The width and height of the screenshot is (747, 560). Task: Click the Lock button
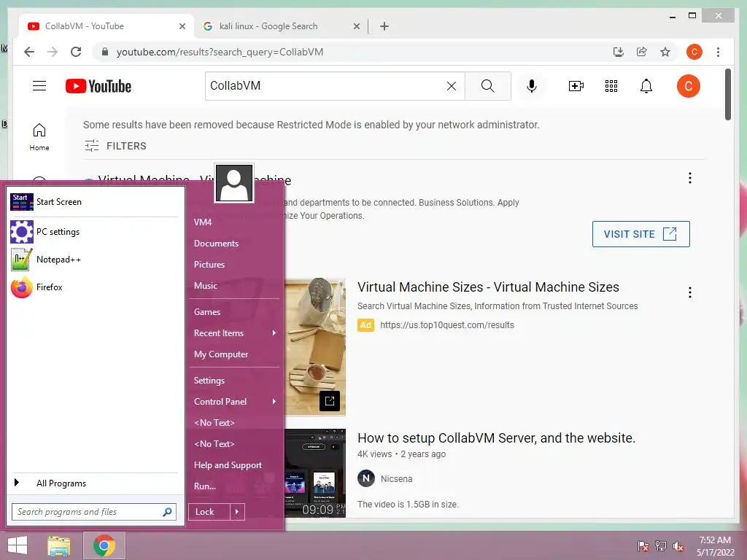click(209, 512)
